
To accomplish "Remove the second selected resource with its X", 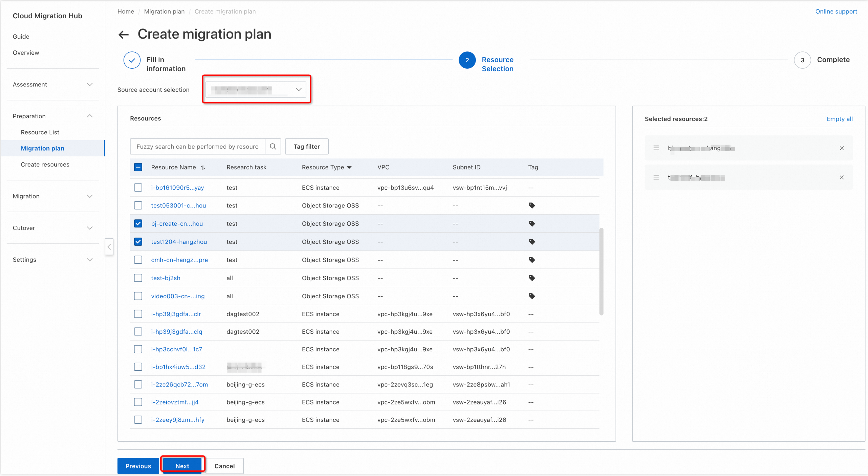I will 841,177.
